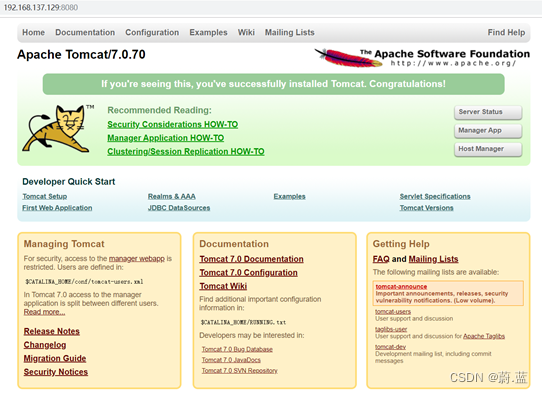The width and height of the screenshot is (543, 393).
Task: Open the Tomcat Setup link
Action: coord(45,196)
